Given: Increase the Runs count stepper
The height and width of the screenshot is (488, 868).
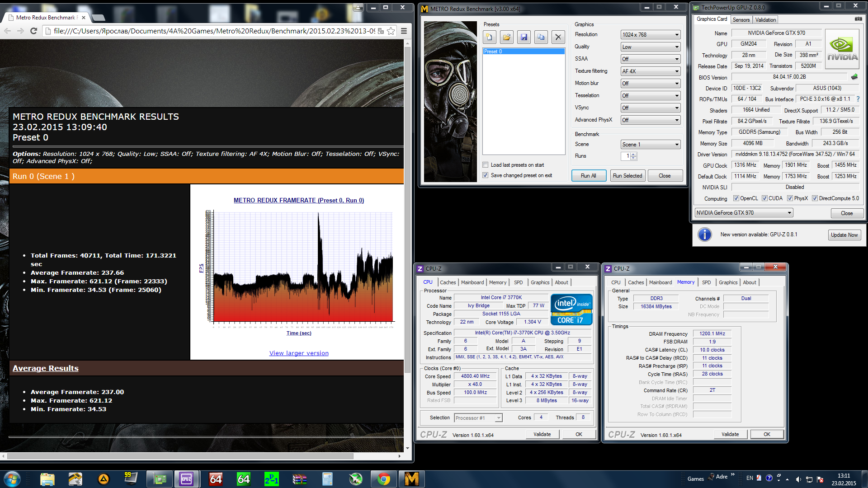Looking at the screenshot, I should pos(633,154).
